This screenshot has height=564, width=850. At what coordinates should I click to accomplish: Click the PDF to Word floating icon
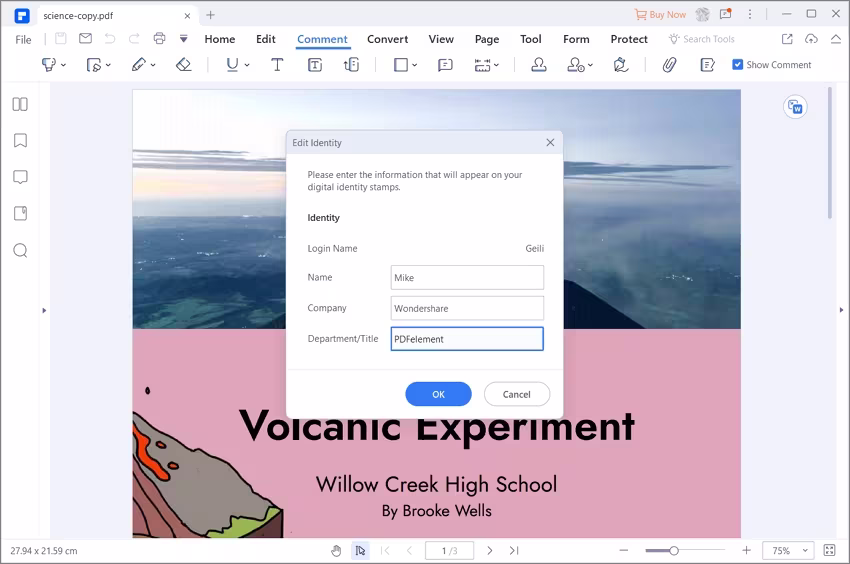coord(795,107)
